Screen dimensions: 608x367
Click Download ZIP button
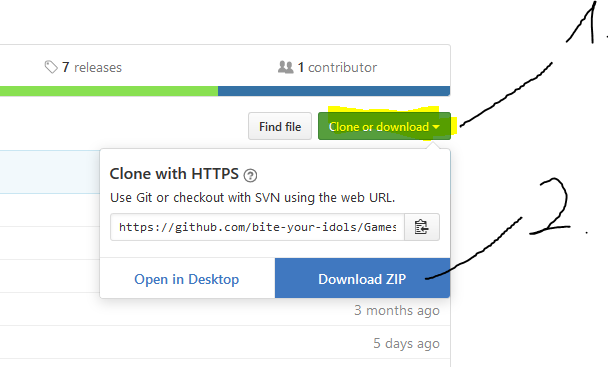tap(362, 278)
